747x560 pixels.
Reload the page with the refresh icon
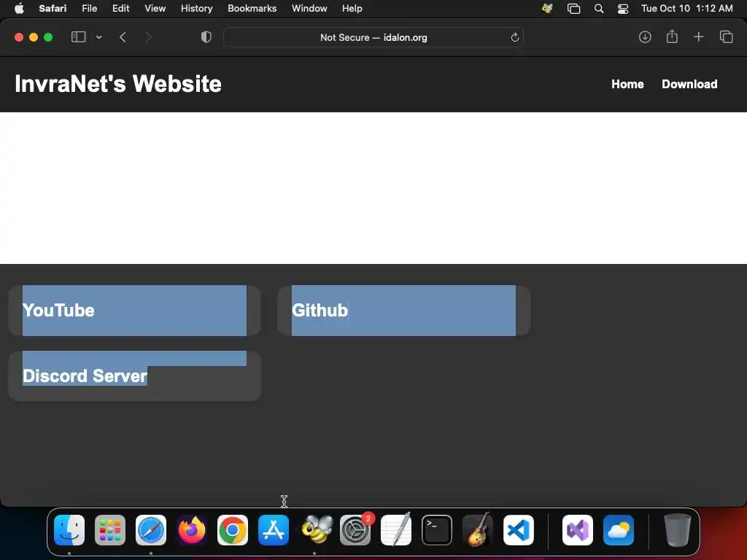(x=514, y=37)
